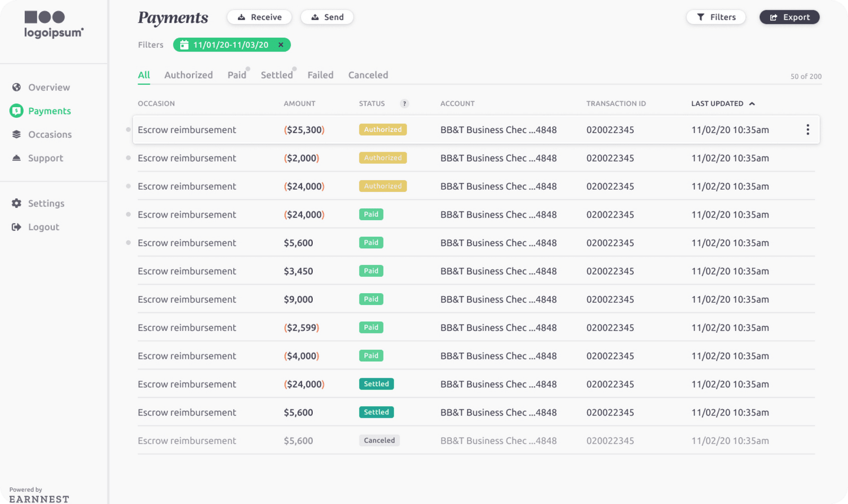Click the Settled badge on the ($24,000) row
848x504 pixels.
click(x=376, y=384)
